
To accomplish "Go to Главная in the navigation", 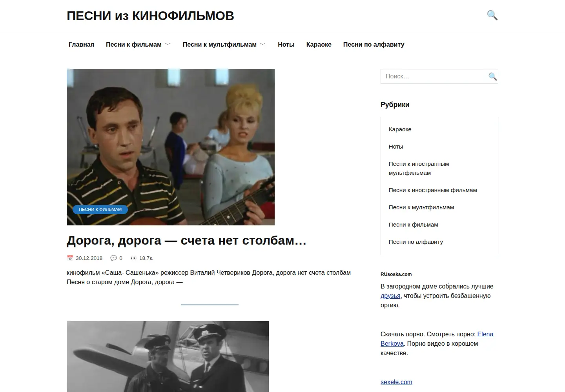I will 81,45.
